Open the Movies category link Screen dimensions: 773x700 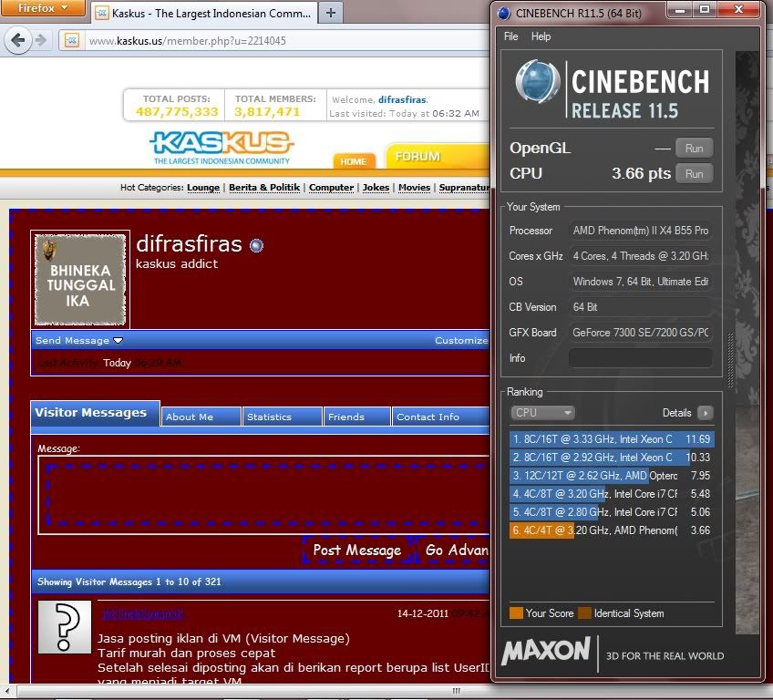pos(414,188)
